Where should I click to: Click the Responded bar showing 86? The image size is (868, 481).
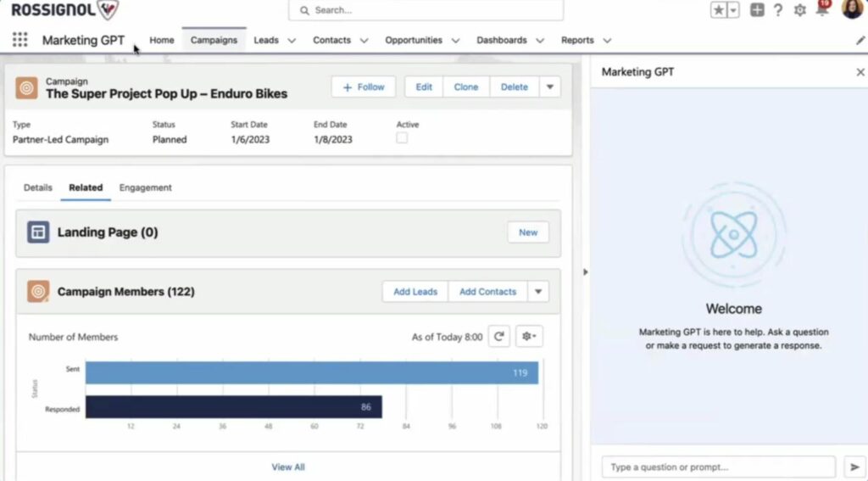click(x=234, y=406)
